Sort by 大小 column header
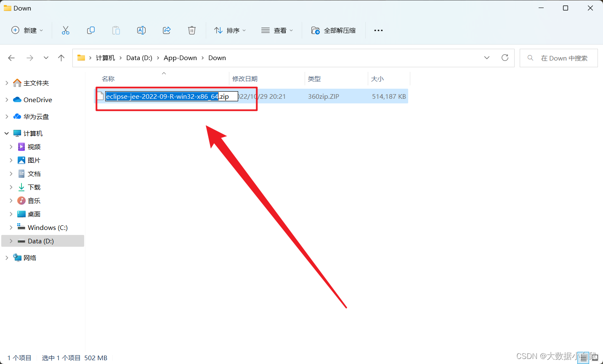Image resolution: width=603 pixels, height=364 pixels. pyautogui.click(x=377, y=79)
